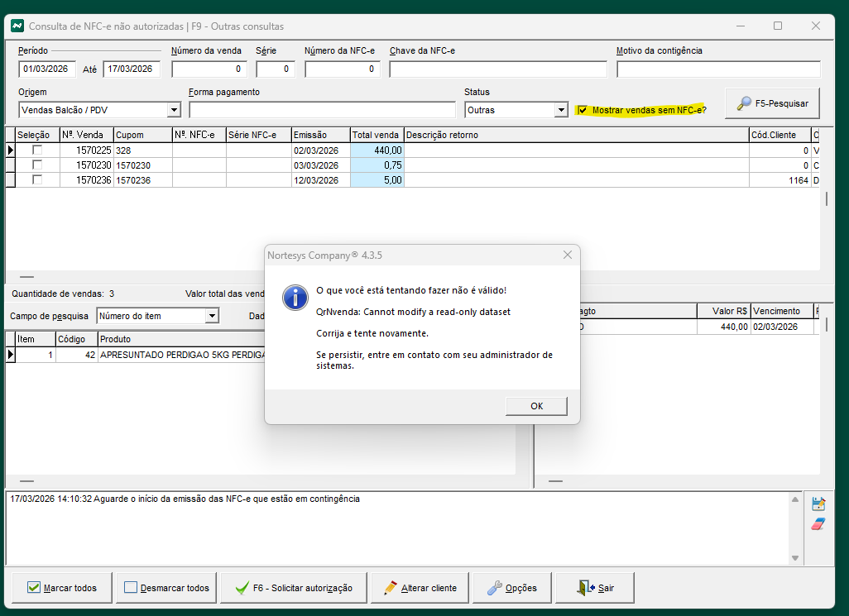The height and width of the screenshot is (616, 849).
Task: Open the Origem dropdown list
Action: point(173,110)
